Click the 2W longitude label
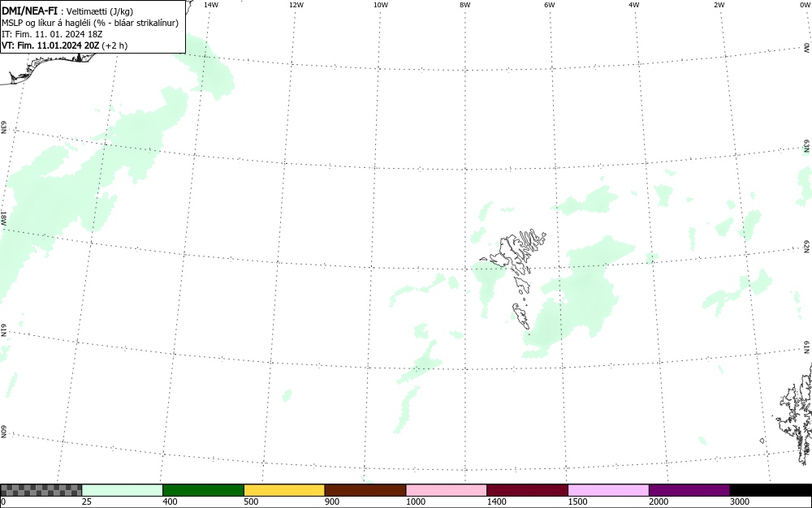This screenshot has width=812, height=508. point(719,5)
